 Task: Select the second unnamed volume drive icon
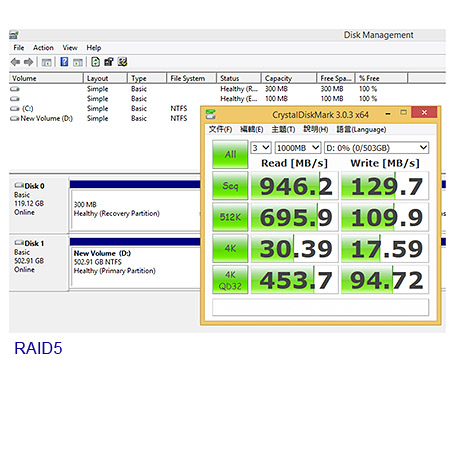[x=15, y=99]
